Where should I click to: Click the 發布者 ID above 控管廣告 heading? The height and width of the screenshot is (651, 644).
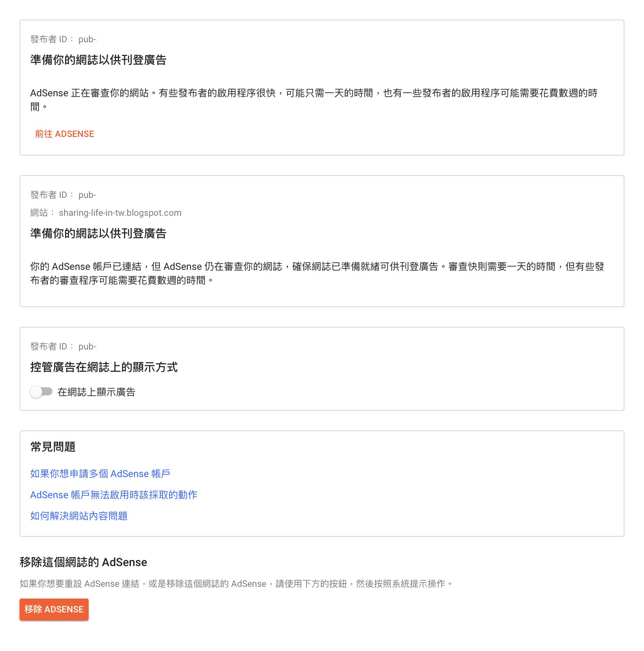click(63, 347)
